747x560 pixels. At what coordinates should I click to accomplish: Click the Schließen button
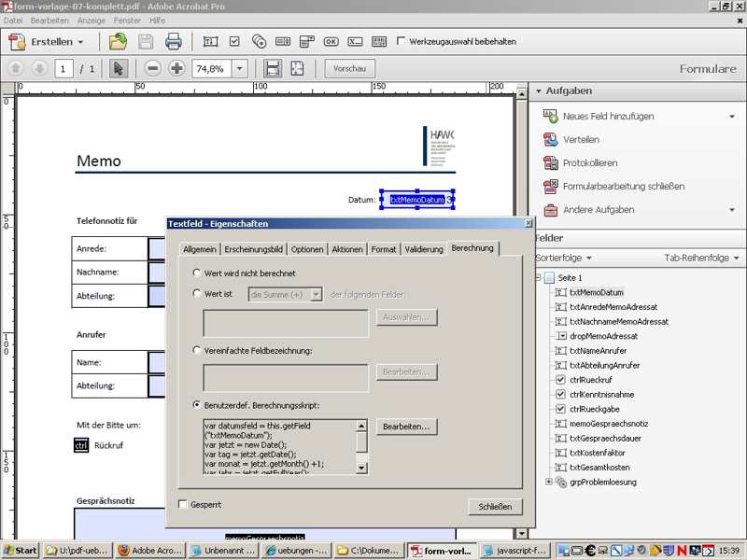495,507
